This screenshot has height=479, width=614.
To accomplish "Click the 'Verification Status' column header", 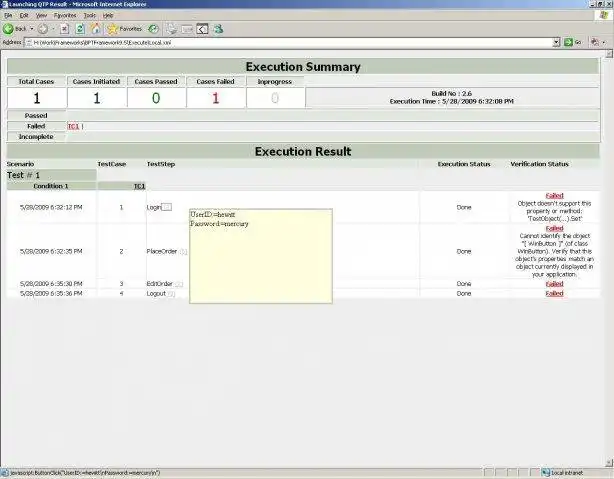I will pos(540,164).
